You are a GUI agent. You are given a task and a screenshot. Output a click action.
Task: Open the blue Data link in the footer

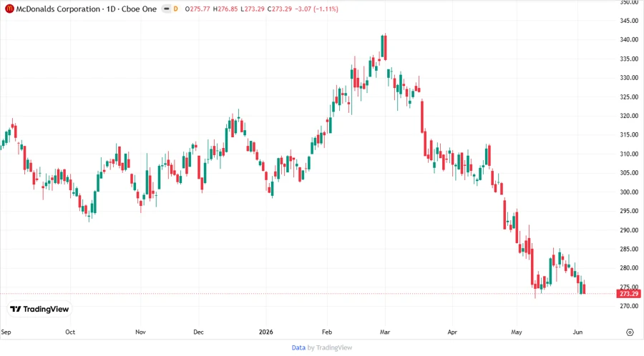(298, 348)
